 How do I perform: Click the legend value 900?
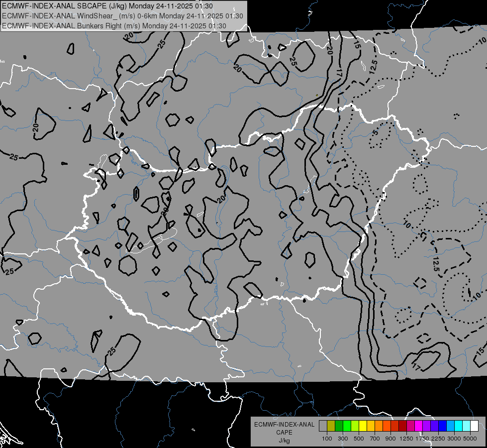(x=390, y=439)
